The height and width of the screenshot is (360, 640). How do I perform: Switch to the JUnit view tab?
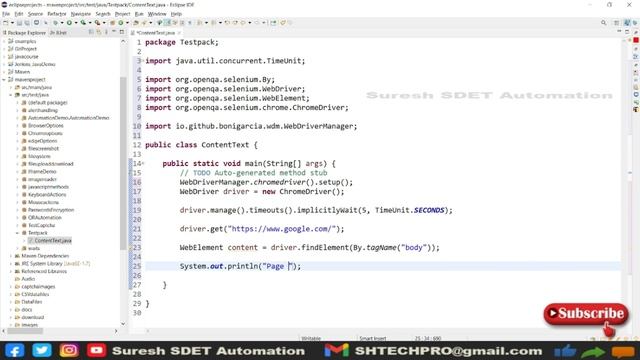58,32
